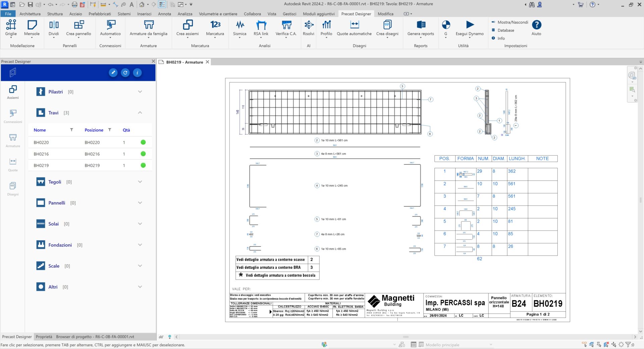Open Esegui Dynamo utility
The width and height of the screenshot is (644, 349).
[x=469, y=29]
